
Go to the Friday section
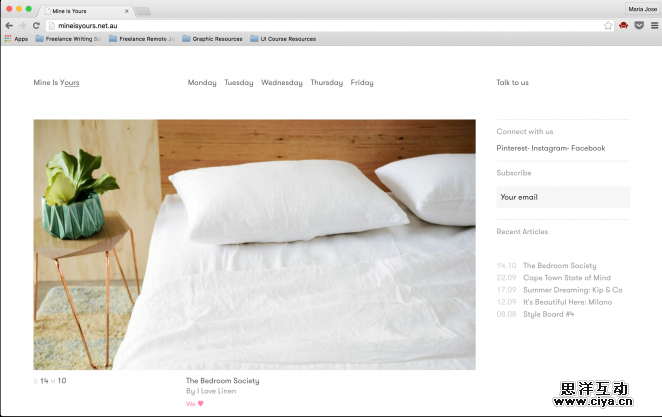[362, 83]
